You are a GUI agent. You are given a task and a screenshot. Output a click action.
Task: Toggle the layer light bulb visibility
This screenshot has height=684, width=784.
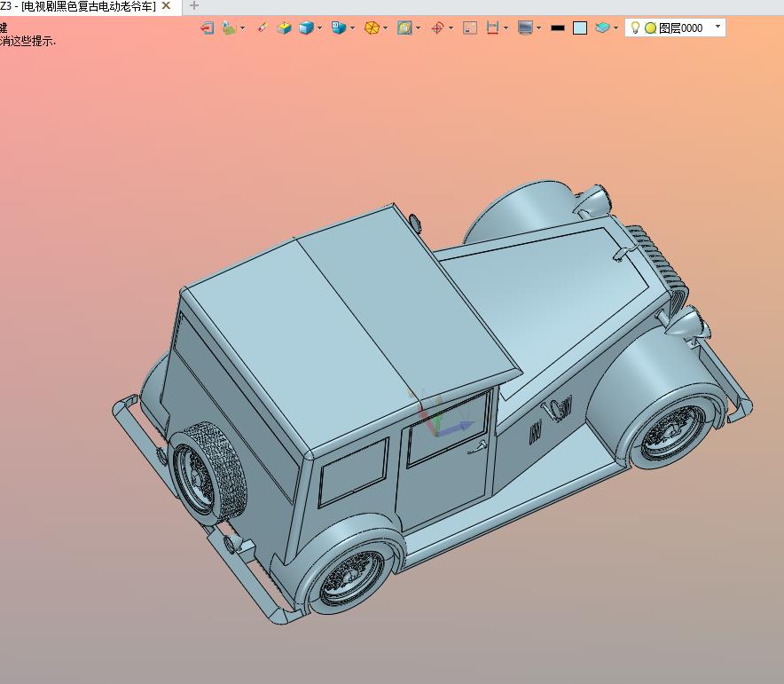635,28
